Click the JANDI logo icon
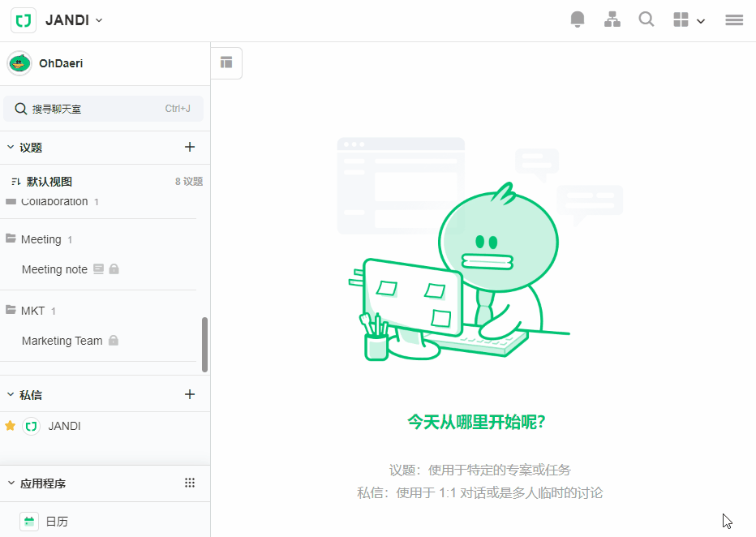 [x=24, y=20]
